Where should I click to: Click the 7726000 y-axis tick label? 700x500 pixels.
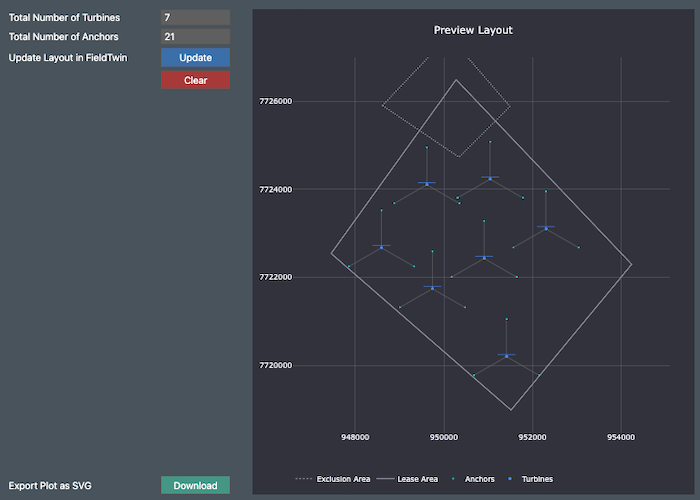tap(275, 101)
